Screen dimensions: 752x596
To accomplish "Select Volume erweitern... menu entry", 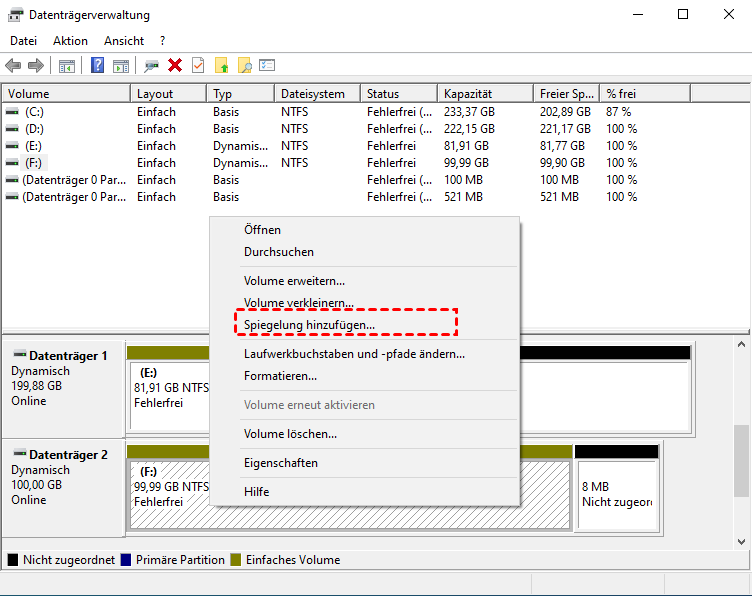I will point(364,281).
